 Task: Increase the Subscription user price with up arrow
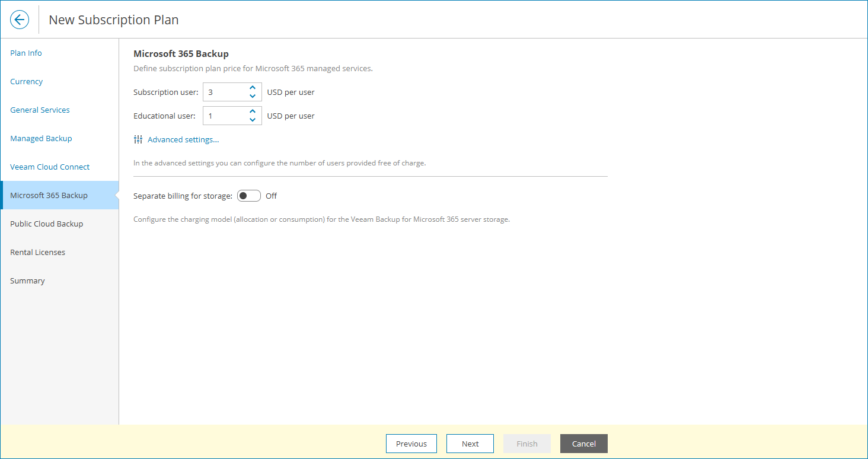(252, 88)
